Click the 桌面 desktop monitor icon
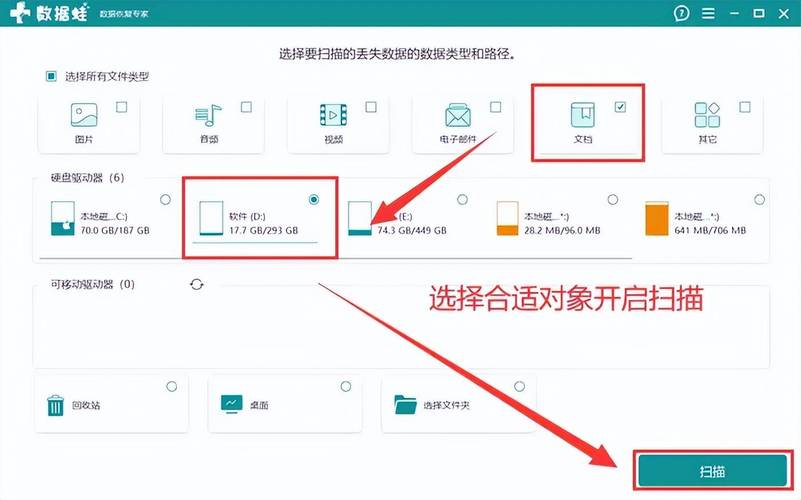The image size is (801, 500). click(232, 404)
